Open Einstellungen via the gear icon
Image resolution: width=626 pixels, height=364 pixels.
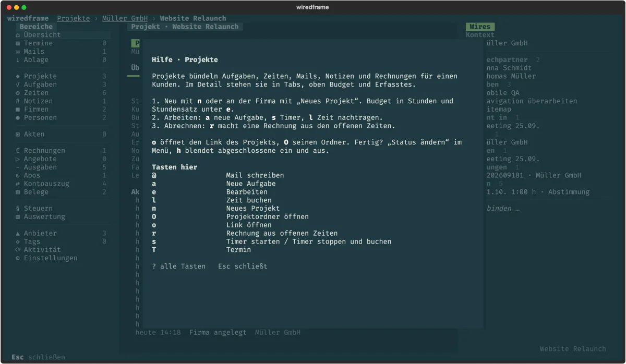point(18,258)
